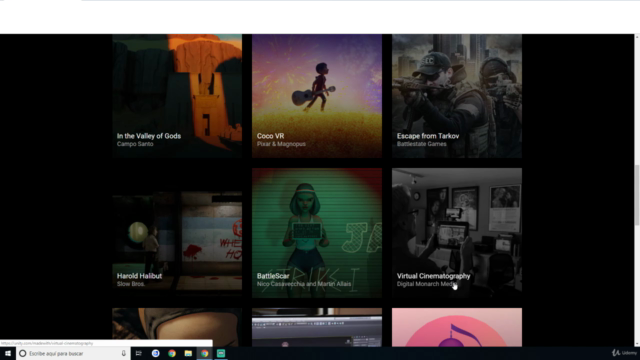The image size is (640, 360).
Task: Open the Escape from Tarkov card
Action: tap(457, 96)
